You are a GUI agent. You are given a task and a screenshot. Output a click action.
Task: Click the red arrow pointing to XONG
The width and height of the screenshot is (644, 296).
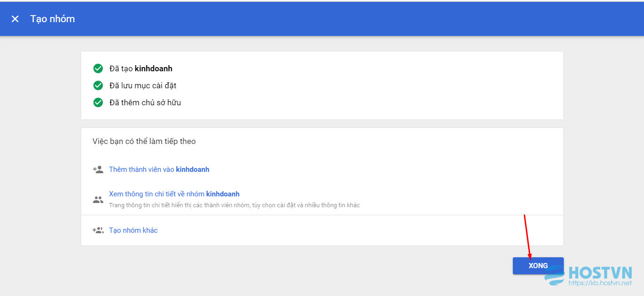point(527,237)
